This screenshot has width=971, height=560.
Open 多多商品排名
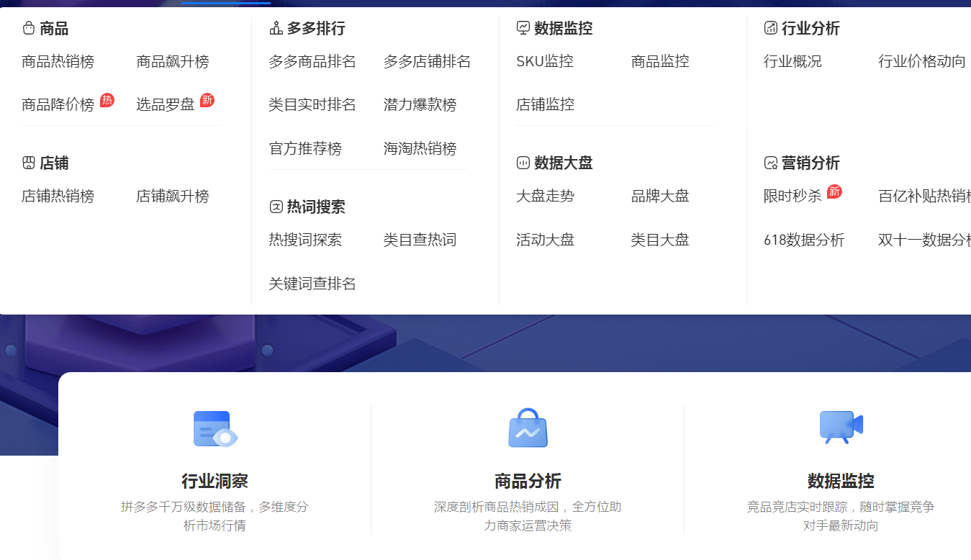click(312, 62)
